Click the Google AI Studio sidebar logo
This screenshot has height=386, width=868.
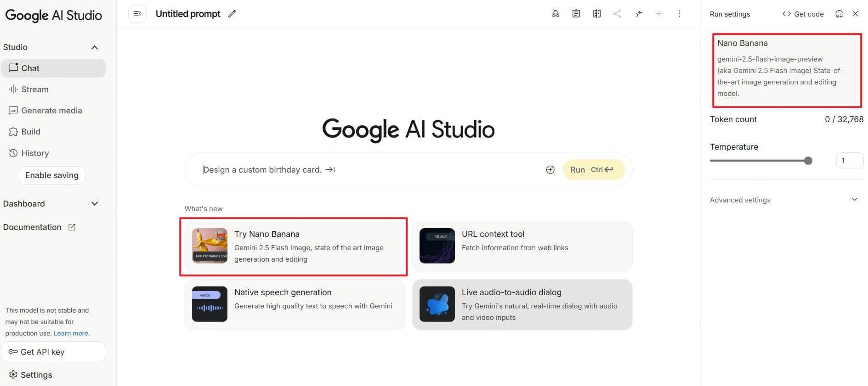pos(53,15)
